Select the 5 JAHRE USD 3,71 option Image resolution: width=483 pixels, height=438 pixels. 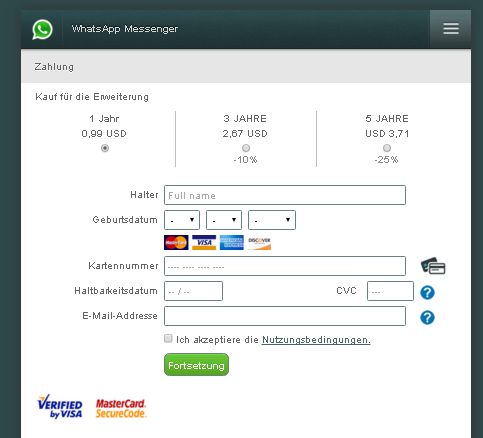click(x=387, y=148)
